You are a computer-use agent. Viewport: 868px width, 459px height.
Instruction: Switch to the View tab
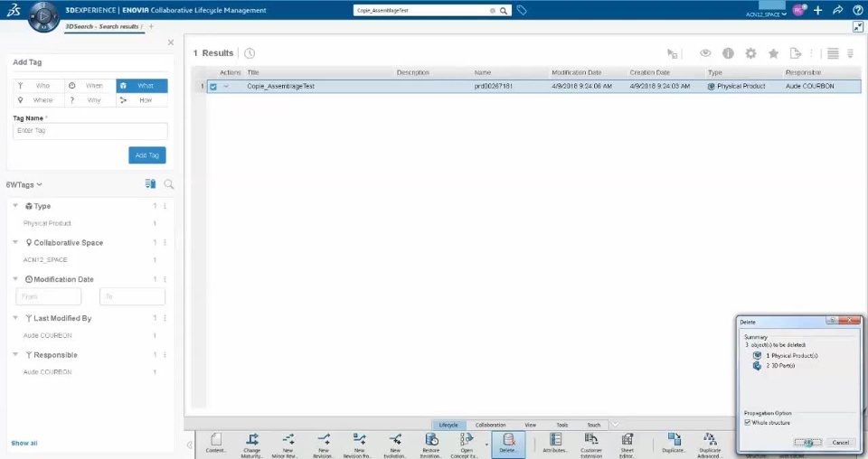click(x=531, y=425)
